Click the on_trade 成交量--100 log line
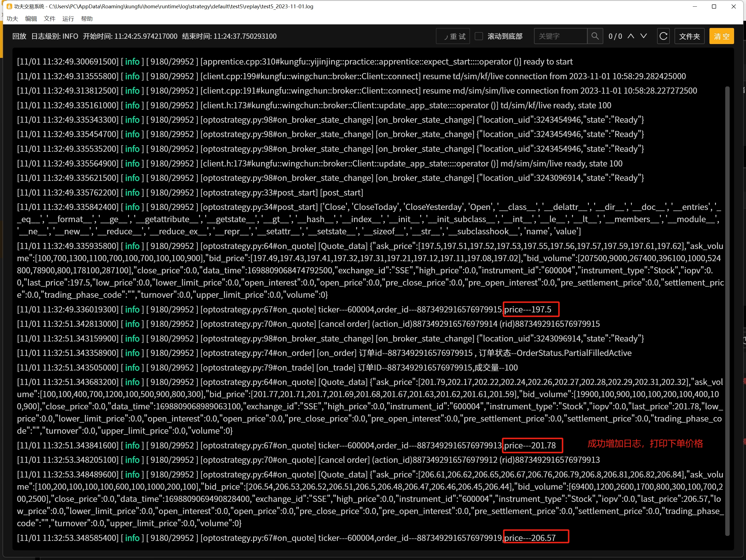746x560 pixels. tap(267, 368)
